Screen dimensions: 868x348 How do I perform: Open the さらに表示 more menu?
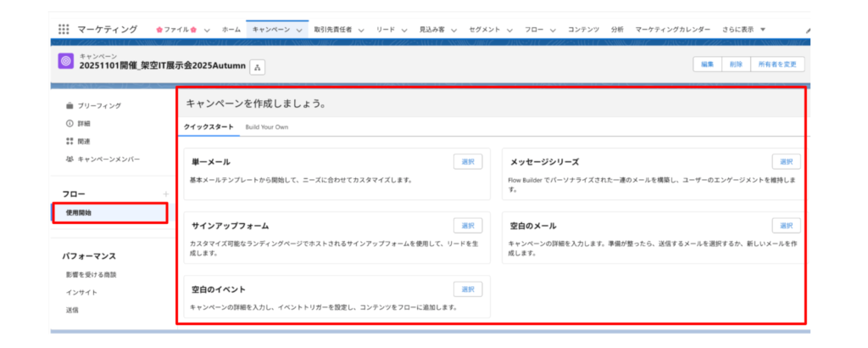pos(744,30)
